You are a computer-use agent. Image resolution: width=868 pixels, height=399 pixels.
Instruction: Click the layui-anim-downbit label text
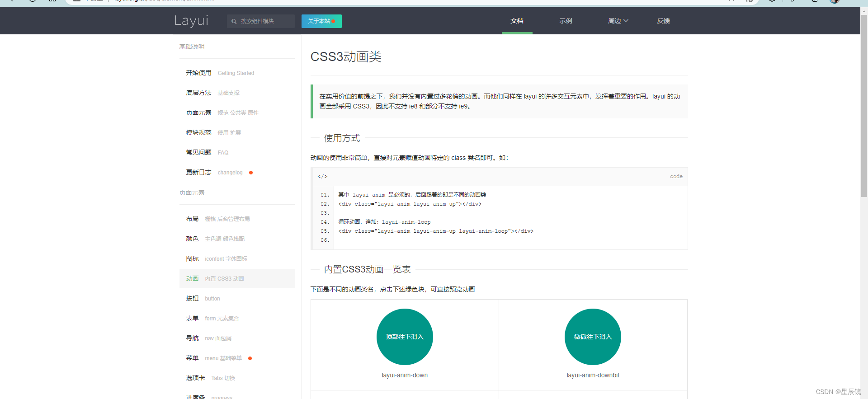click(x=593, y=375)
